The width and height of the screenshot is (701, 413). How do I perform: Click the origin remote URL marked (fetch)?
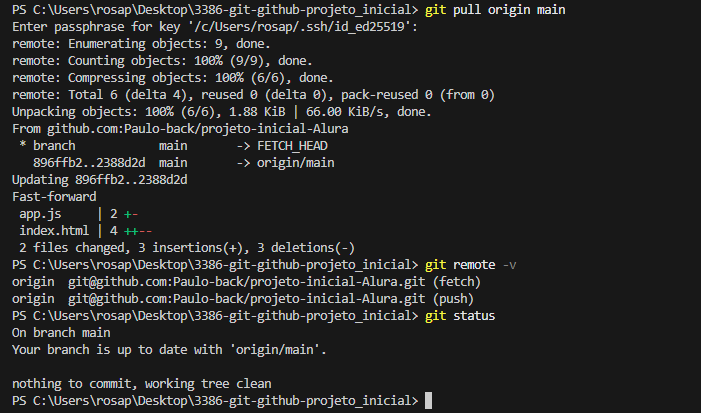(x=246, y=282)
